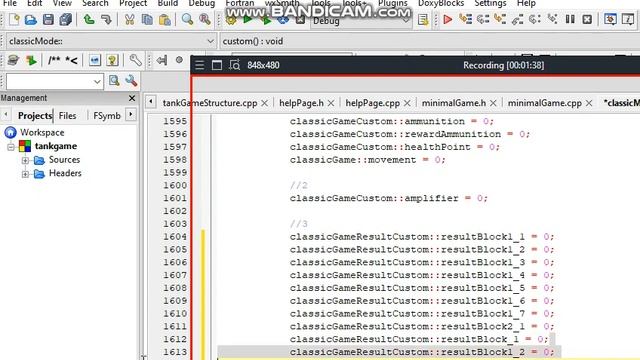Select the Files tab in Management
The height and width of the screenshot is (360, 640).
[x=67, y=116]
